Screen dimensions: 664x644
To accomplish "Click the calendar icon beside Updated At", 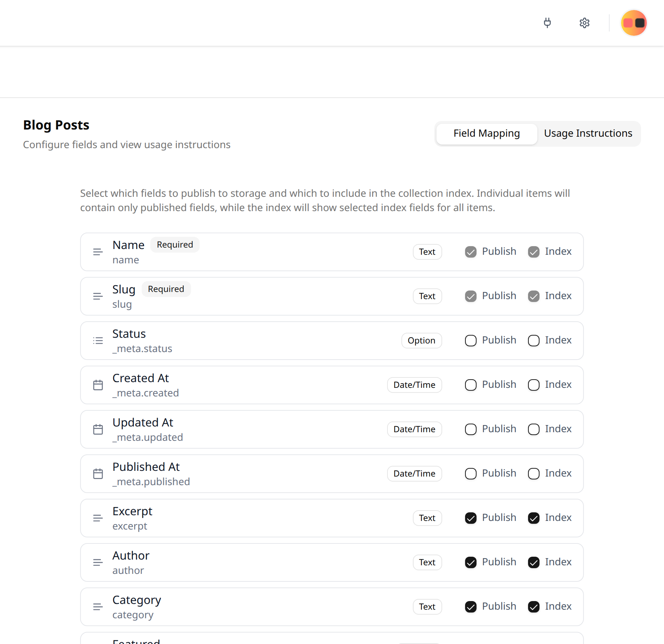I will (98, 429).
